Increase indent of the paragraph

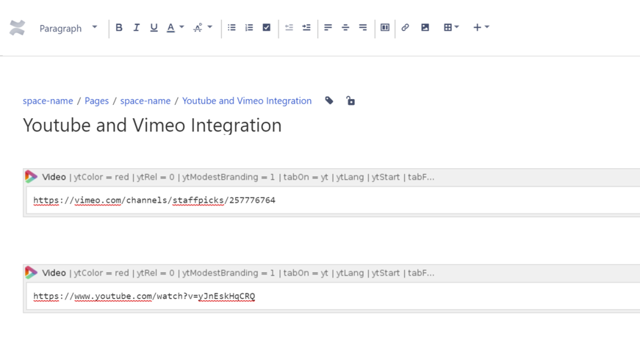click(306, 28)
